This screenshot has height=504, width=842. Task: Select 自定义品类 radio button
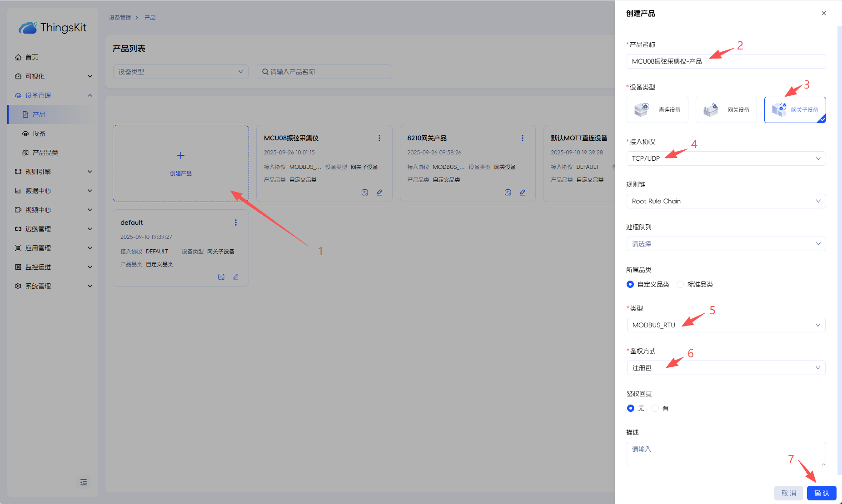pyautogui.click(x=630, y=284)
